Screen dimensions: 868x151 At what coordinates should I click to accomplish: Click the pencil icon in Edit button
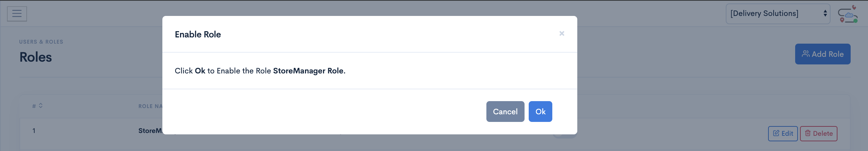pos(776,133)
